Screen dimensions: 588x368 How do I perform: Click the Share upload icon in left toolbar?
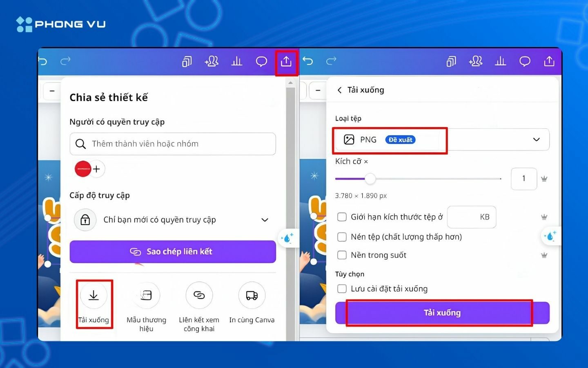286,62
